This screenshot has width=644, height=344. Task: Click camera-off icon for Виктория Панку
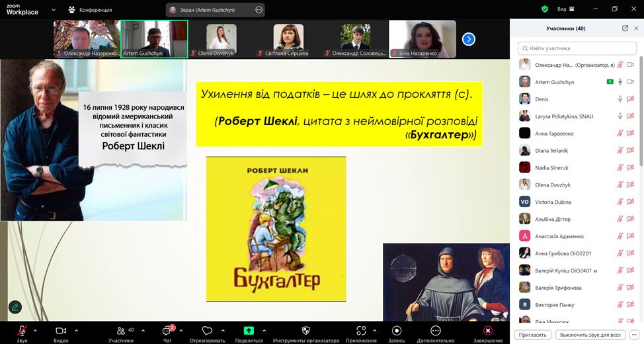[x=631, y=305]
